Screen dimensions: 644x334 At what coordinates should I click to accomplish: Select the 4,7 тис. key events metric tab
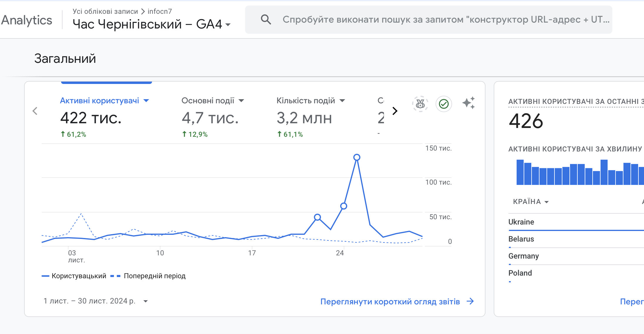pyautogui.click(x=210, y=118)
